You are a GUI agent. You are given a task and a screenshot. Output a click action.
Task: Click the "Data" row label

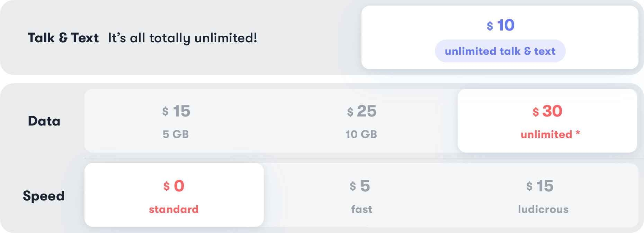point(44,121)
